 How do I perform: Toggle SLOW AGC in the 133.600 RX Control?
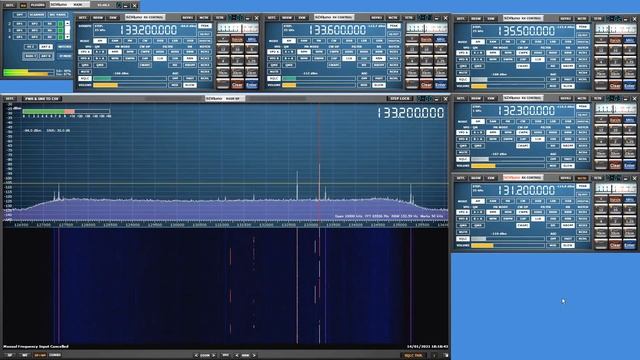pyautogui.click(x=379, y=85)
